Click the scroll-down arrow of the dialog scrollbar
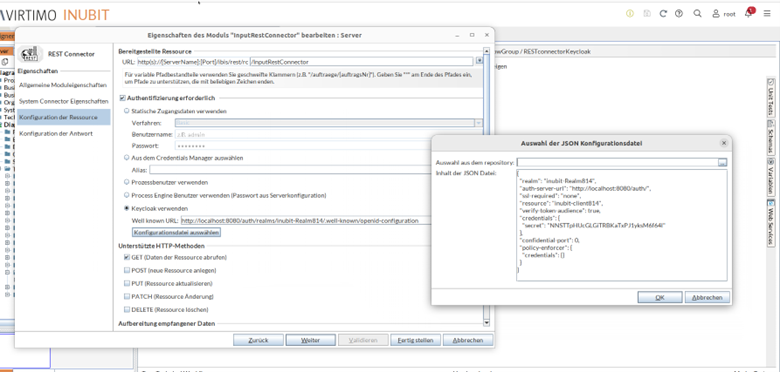This screenshot has width=780, height=372. [487, 323]
